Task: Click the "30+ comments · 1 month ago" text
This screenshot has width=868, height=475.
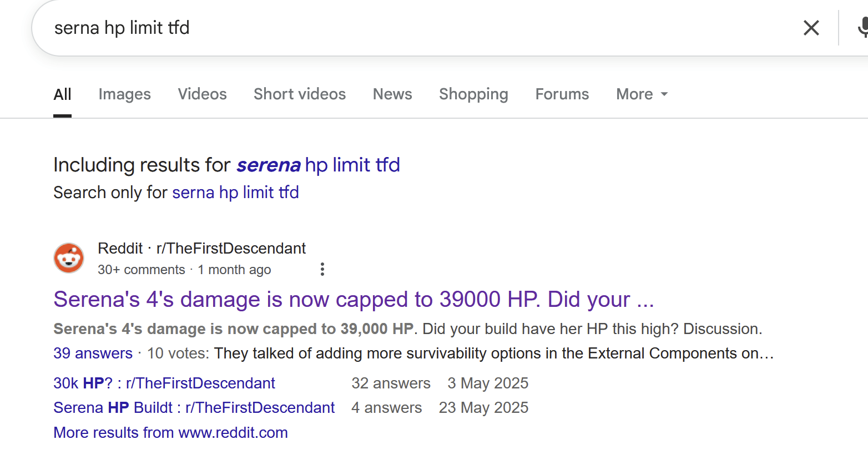Action: [184, 270]
